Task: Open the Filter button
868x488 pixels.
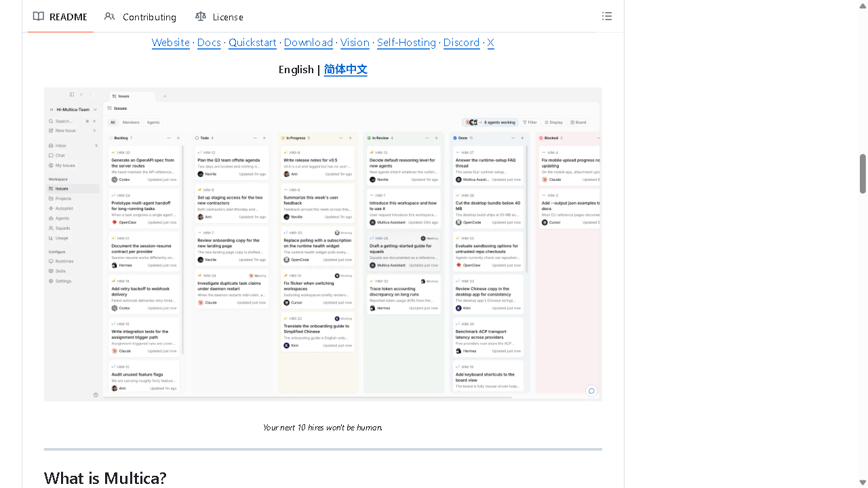Action: click(530, 123)
